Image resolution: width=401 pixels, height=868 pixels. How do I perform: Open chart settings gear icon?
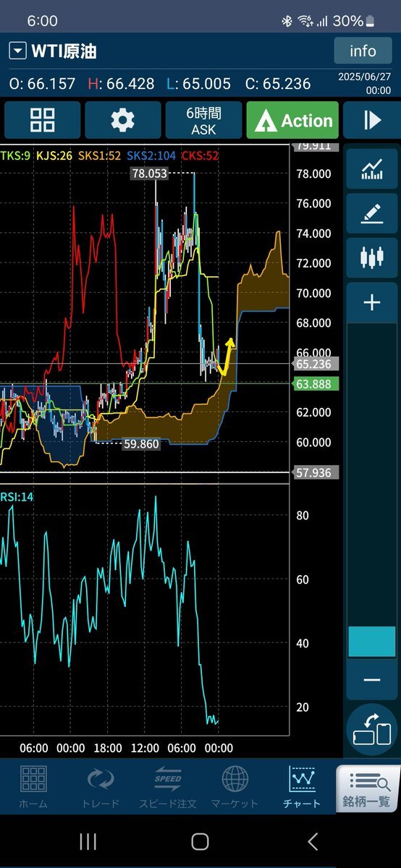123,120
